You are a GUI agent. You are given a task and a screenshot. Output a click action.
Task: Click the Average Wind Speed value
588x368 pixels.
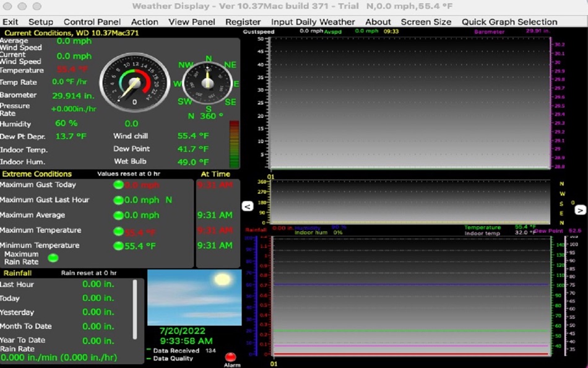click(74, 42)
